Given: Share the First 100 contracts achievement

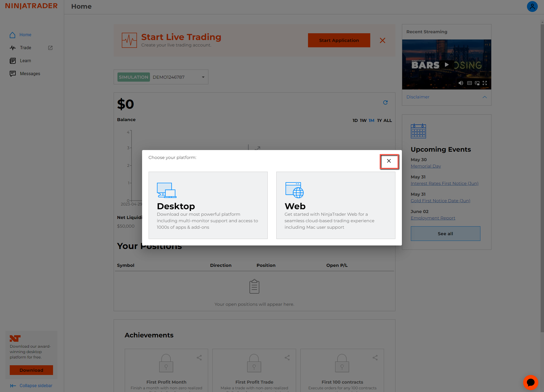Looking at the screenshot, I should 375,358.
